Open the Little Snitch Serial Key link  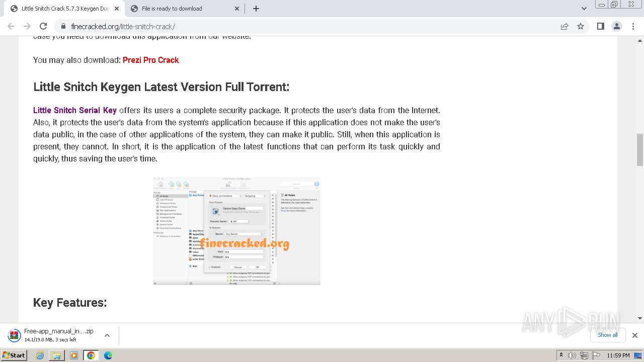(x=75, y=110)
